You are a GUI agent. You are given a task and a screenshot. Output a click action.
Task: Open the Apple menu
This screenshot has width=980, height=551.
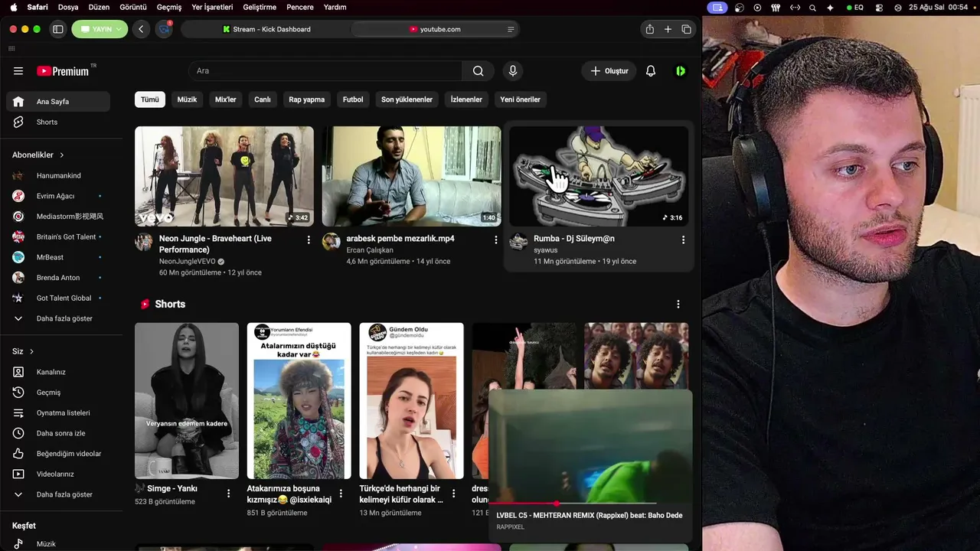click(13, 7)
